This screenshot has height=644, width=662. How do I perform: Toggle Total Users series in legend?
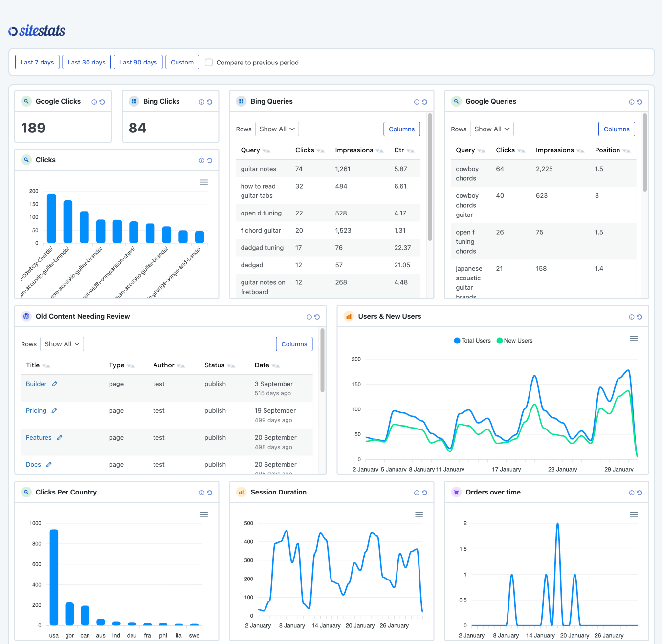[472, 341]
